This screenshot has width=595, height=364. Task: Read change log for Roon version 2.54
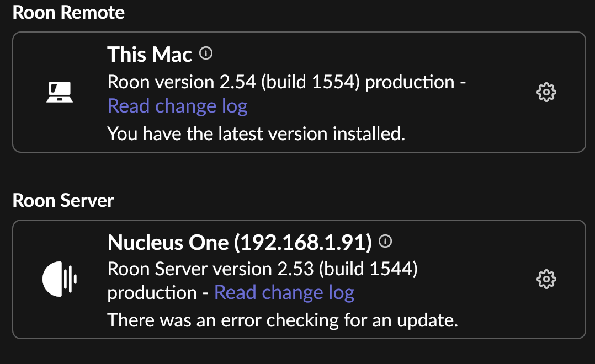pyautogui.click(x=177, y=105)
